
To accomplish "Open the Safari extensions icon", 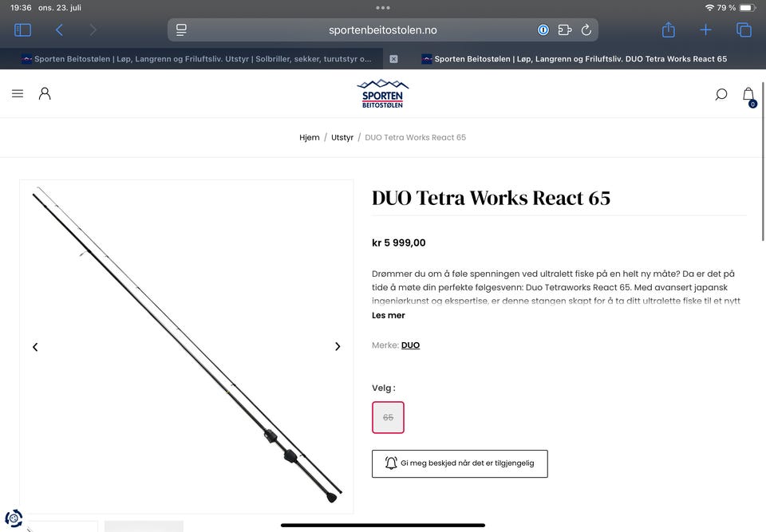I will [565, 30].
